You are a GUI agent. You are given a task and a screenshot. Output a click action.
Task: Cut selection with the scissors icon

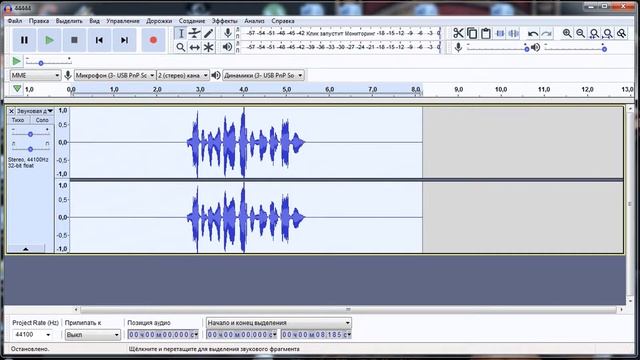tap(458, 33)
